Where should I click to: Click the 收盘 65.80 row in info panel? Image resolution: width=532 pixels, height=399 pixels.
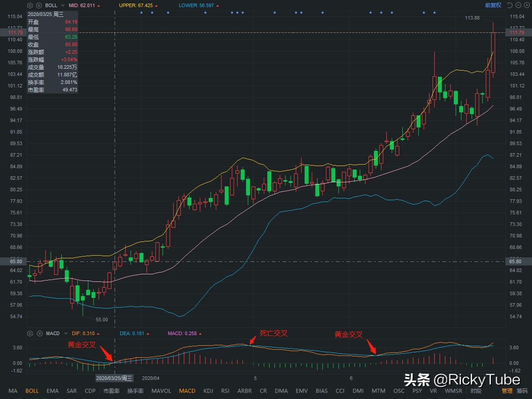click(x=52, y=44)
